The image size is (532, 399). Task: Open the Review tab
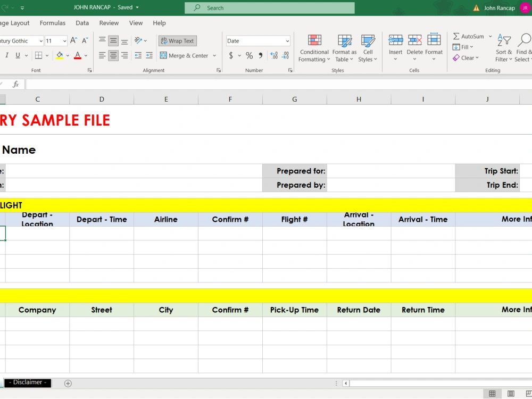click(x=109, y=23)
